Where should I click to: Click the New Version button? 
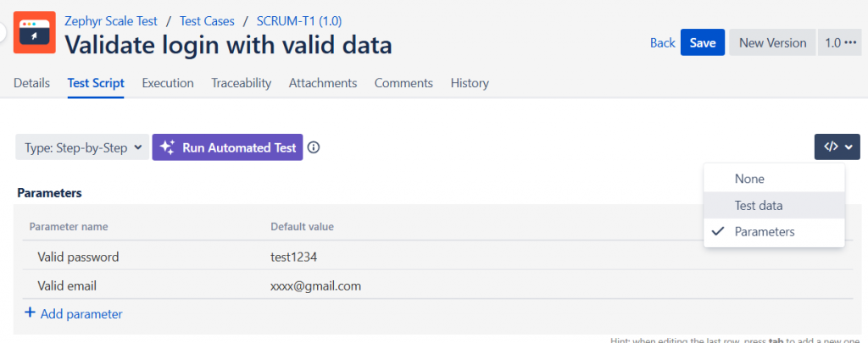point(772,42)
